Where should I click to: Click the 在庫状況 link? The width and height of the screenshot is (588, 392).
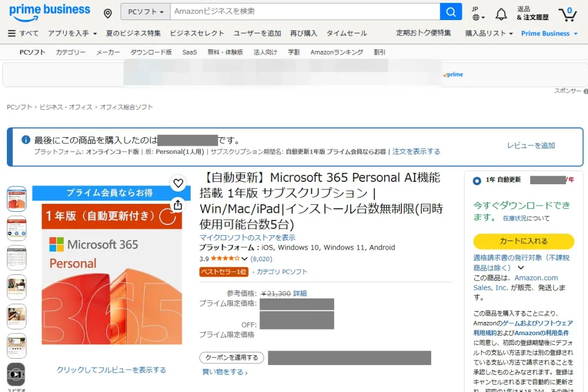click(x=514, y=218)
